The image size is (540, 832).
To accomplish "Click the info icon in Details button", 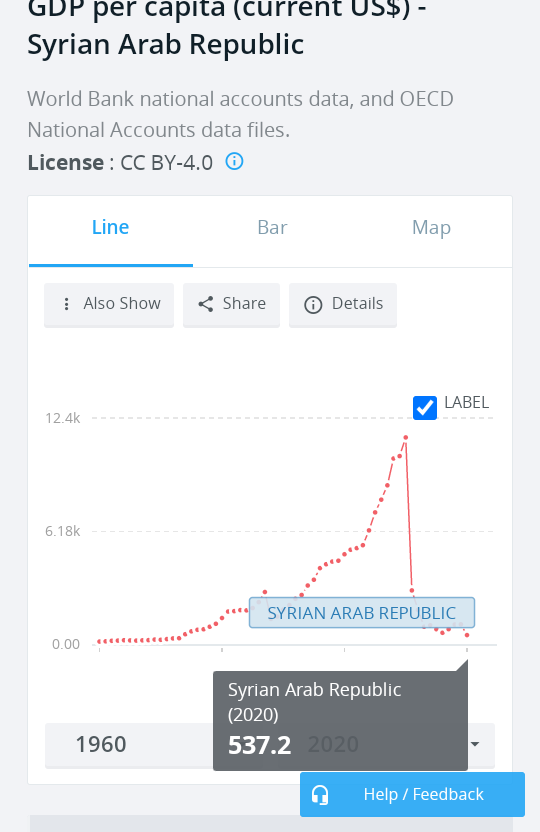I will pyautogui.click(x=313, y=305).
